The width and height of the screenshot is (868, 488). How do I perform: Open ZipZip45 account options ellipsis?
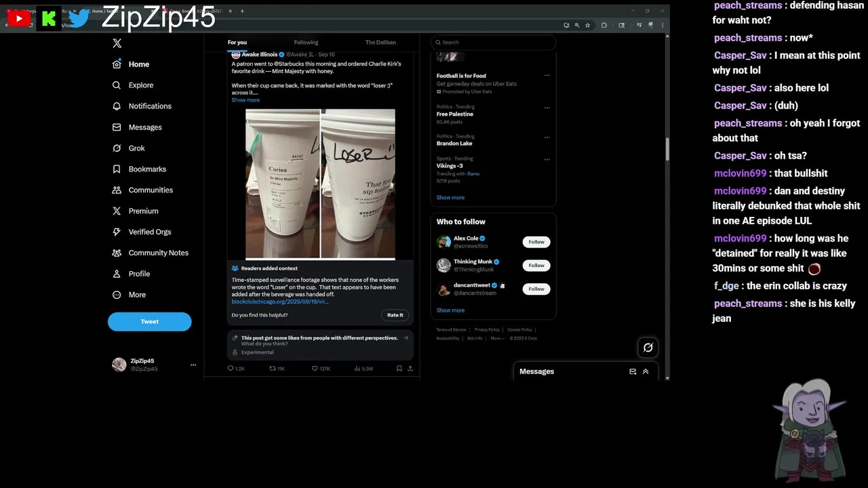[x=193, y=365]
